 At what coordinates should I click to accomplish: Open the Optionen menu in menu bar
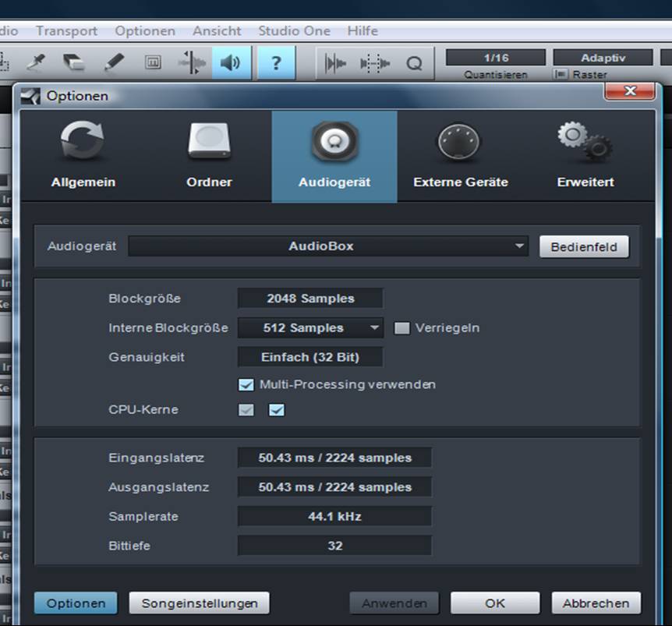[x=145, y=31]
